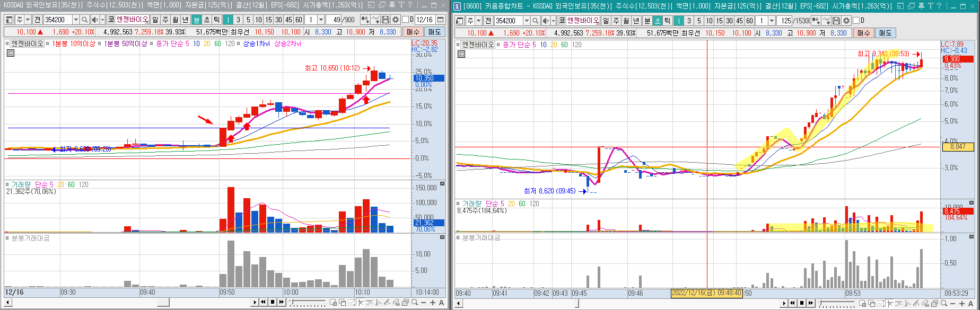Viewport: 980px width, 310px height.
Task: Switch right chart to 초 seconds period
Action: 658,20
